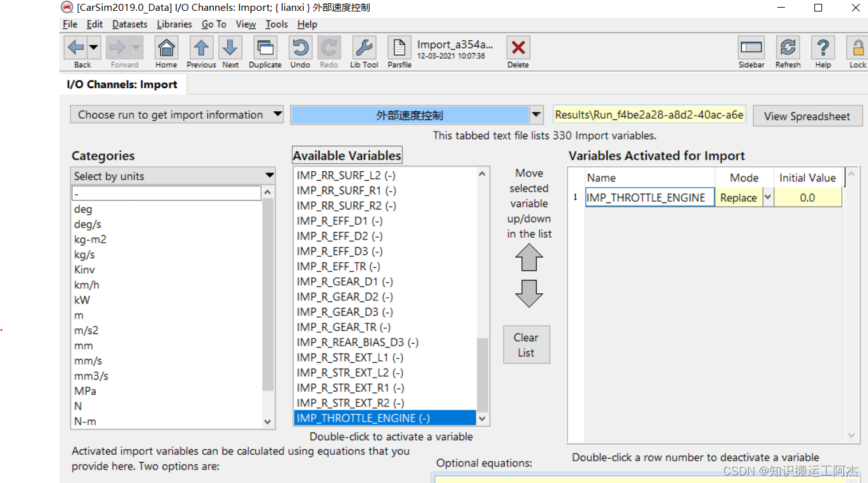Jump to Previous dataset arrow

(201, 47)
